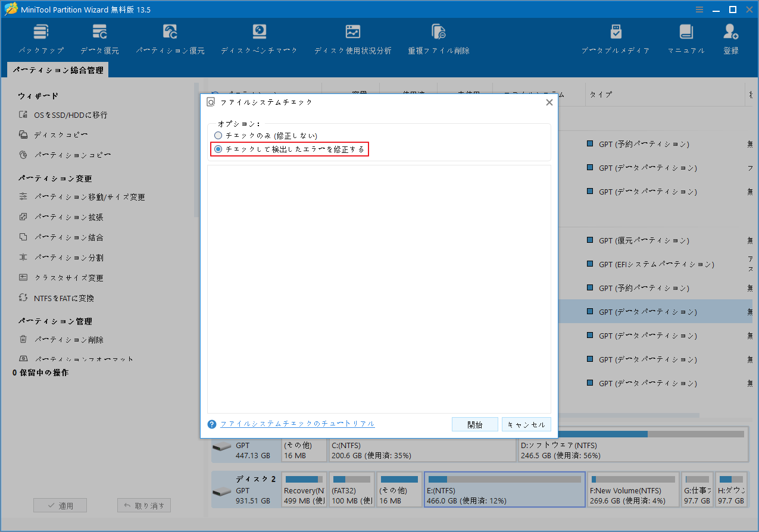
Task: Click the キャンセル button
Action: 526,424
